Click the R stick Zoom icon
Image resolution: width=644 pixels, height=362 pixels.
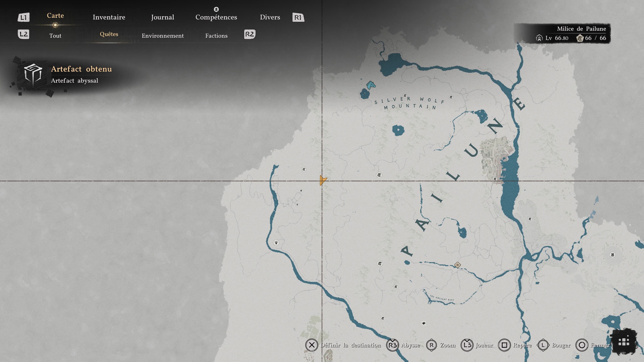pos(432,345)
